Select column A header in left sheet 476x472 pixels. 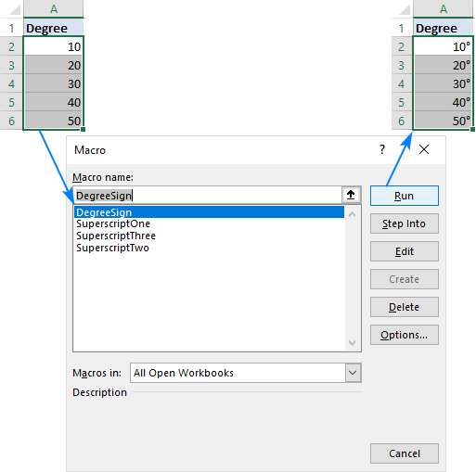tap(54, 8)
